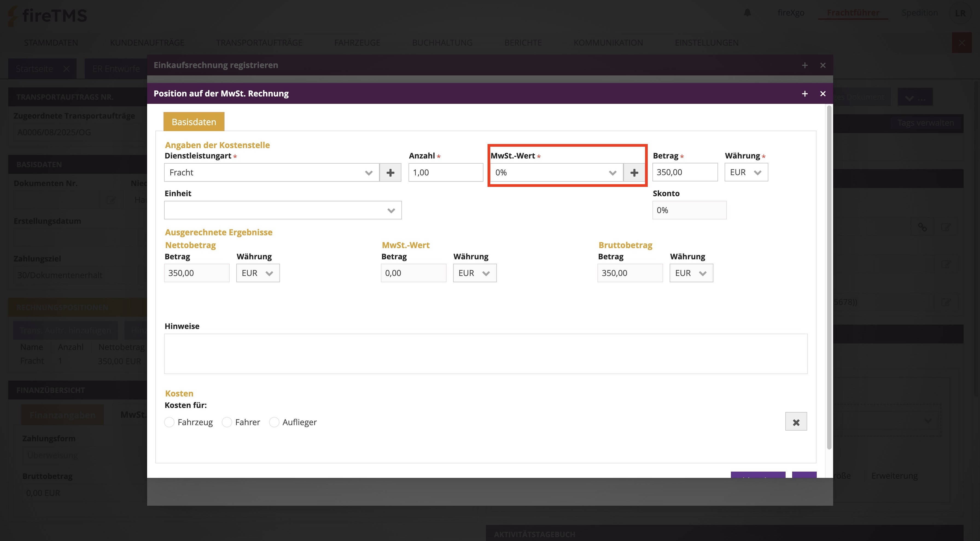Open Bruttobetrag Währung dropdown
Viewport: 980px width, 541px height.
(691, 273)
